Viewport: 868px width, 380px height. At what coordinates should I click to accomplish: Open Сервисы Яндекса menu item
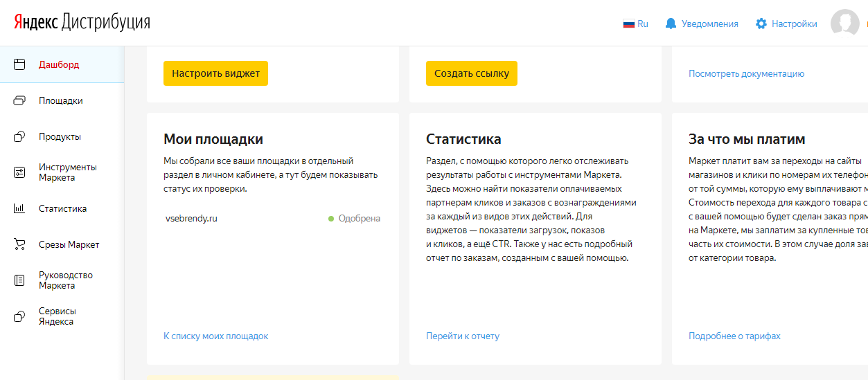(x=57, y=316)
